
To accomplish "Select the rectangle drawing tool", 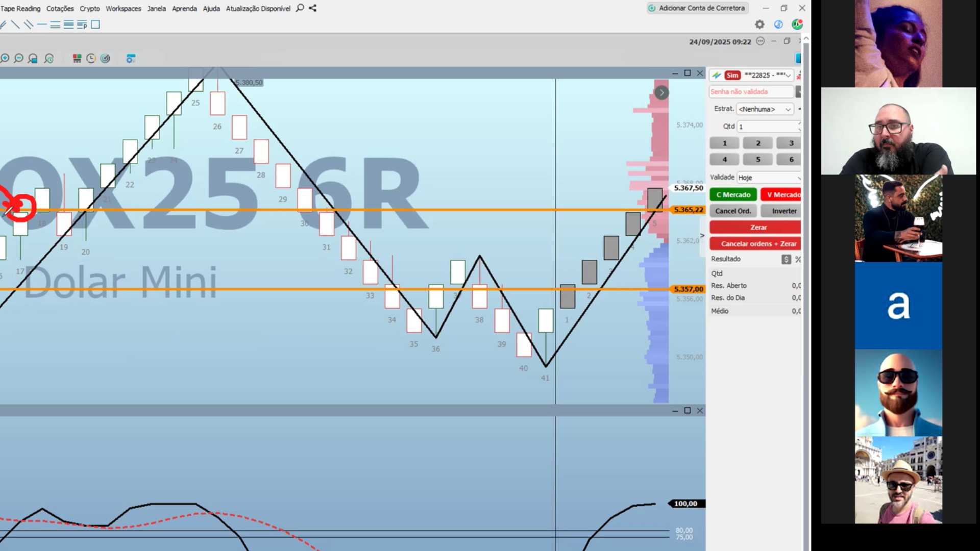I will (x=95, y=24).
